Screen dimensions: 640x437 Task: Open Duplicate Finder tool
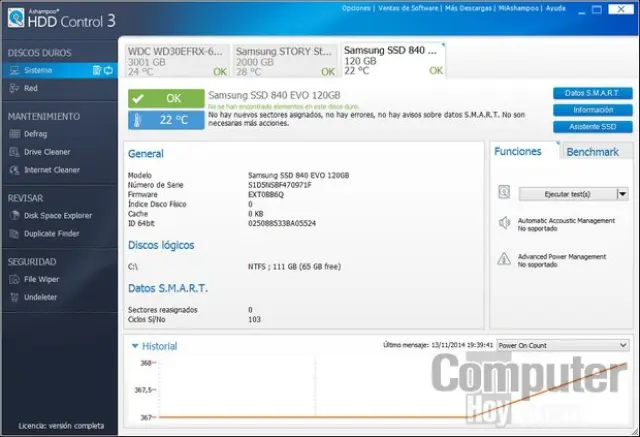point(54,232)
